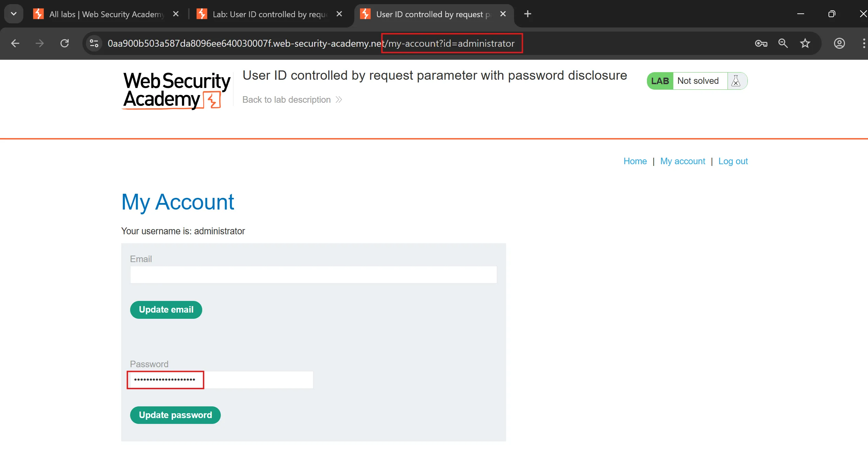868x461 pixels.
Task: Open site information icon in address bar
Action: [x=94, y=43]
